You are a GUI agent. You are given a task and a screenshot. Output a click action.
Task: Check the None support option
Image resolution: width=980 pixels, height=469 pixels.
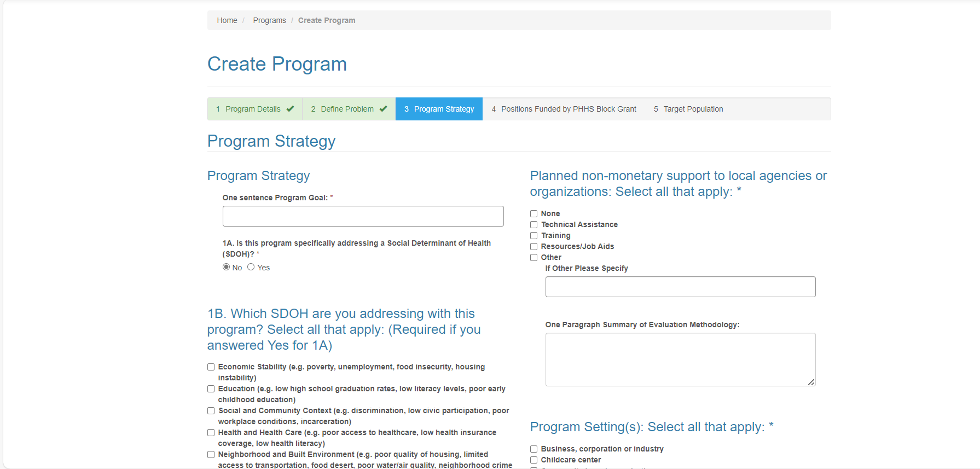[534, 214]
